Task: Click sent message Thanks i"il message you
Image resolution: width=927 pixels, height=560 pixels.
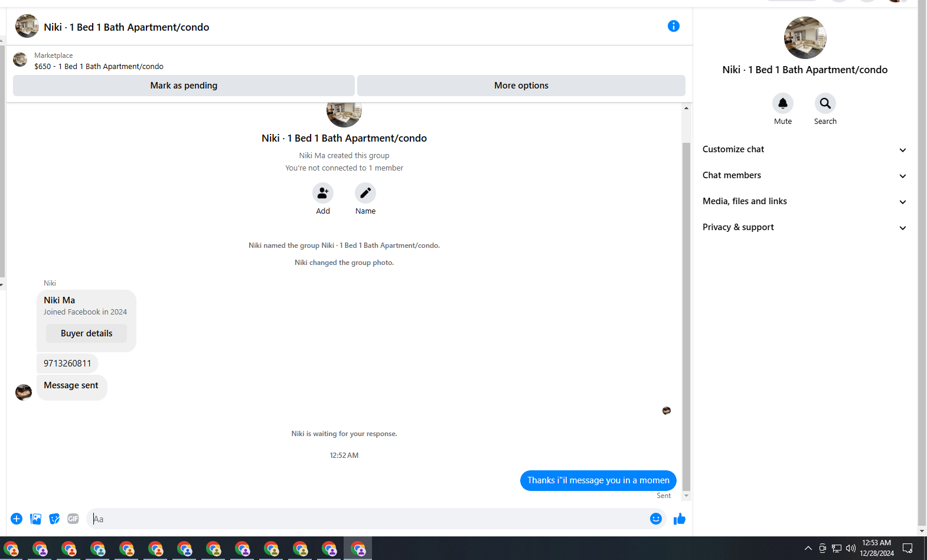Action: [x=598, y=480]
